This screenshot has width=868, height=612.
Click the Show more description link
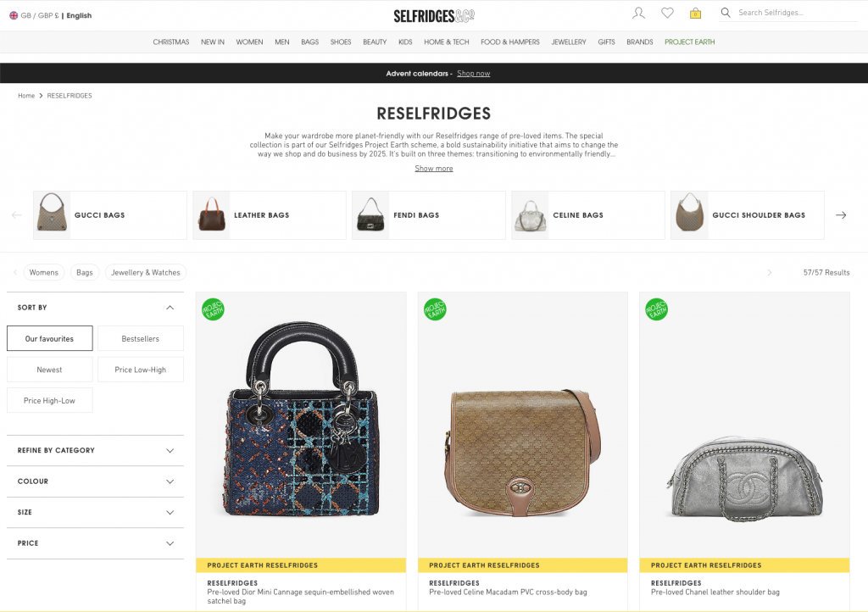point(434,169)
